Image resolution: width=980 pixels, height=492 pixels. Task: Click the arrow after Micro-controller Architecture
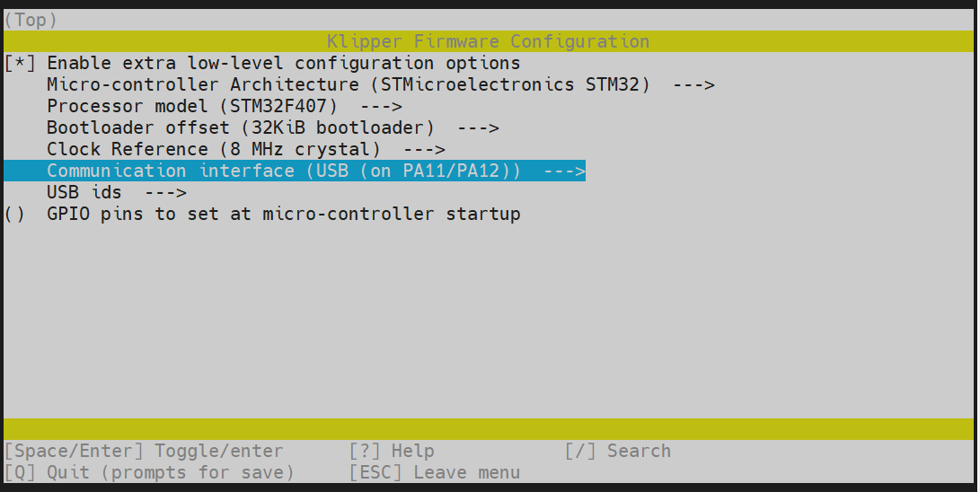click(x=693, y=85)
